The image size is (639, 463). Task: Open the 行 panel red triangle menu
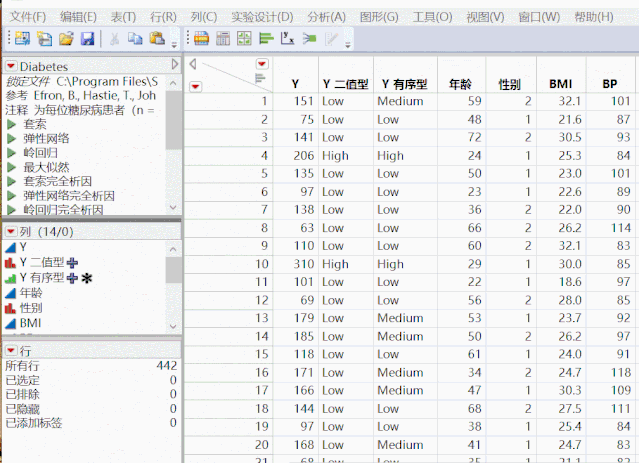(x=11, y=351)
